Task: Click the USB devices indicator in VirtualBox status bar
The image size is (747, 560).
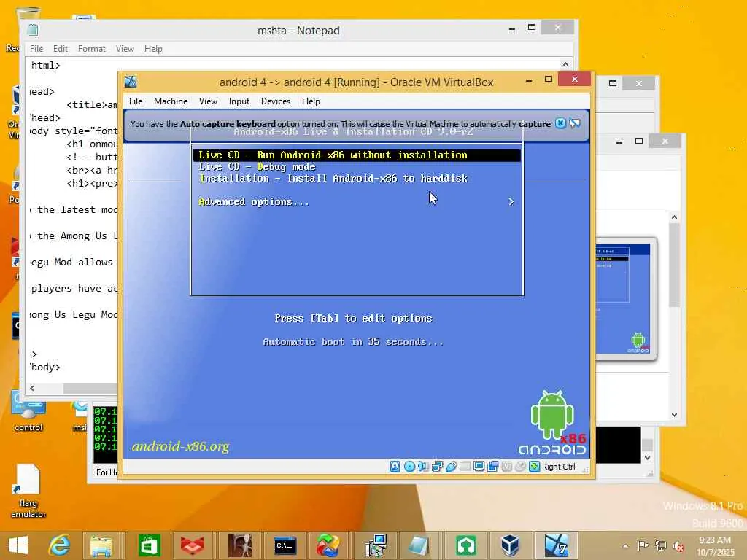Action: [451, 467]
